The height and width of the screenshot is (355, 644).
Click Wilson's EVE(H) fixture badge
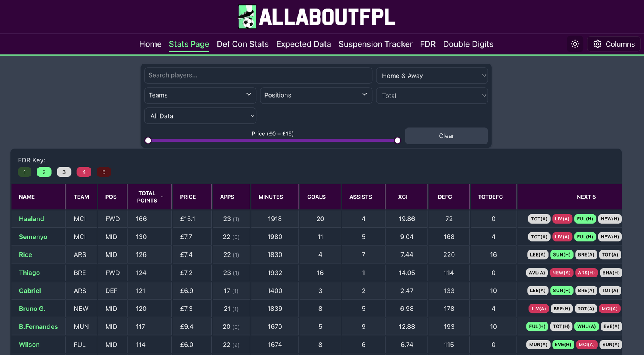[563, 345]
